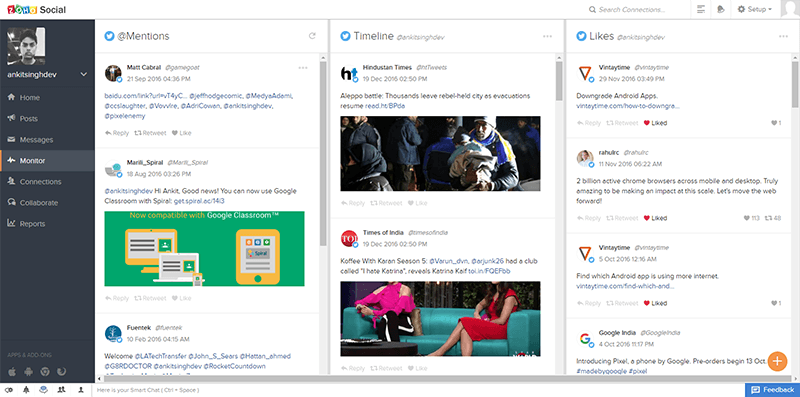Open the vintaytime.com/how-to-downgra link
The height and width of the screenshot is (397, 800).
coord(628,106)
